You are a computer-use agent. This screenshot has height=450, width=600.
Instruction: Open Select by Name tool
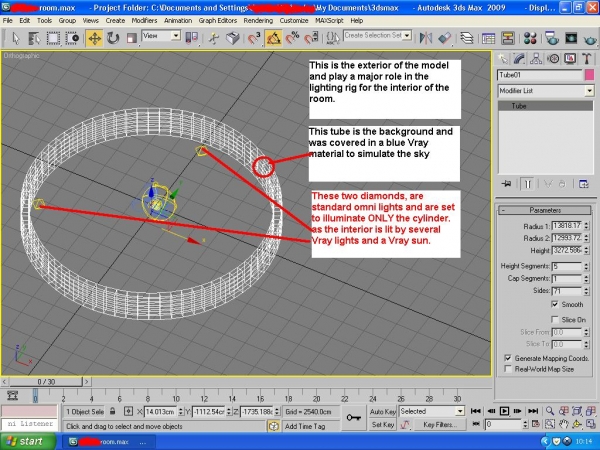pos(34,38)
